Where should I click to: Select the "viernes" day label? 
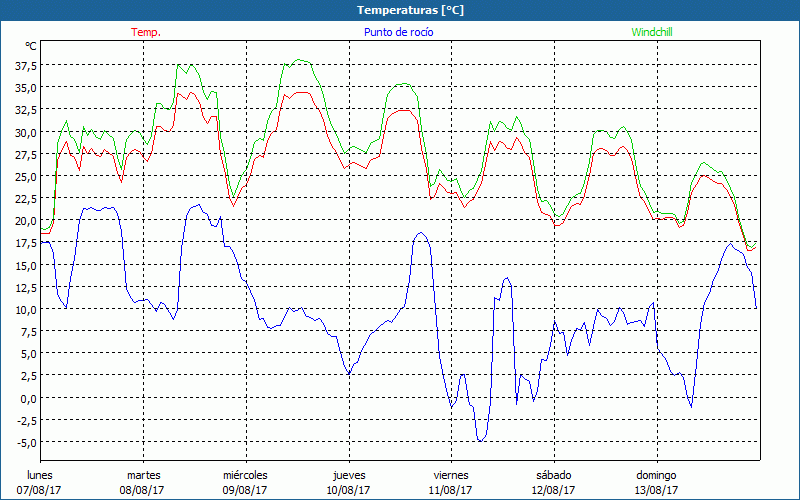pos(451,474)
